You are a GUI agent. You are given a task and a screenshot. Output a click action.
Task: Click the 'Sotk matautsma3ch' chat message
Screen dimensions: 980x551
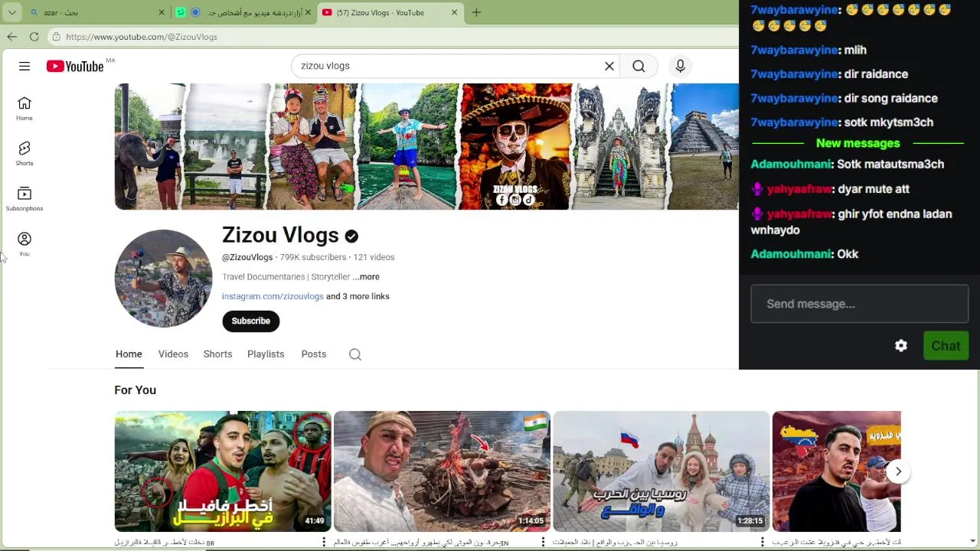[890, 165]
